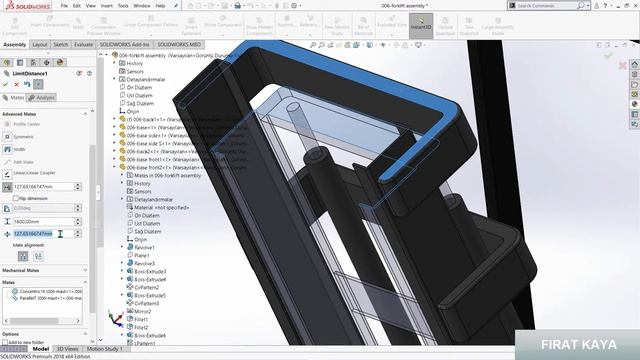Open the ConfigurationManager tab icon

point(33,62)
